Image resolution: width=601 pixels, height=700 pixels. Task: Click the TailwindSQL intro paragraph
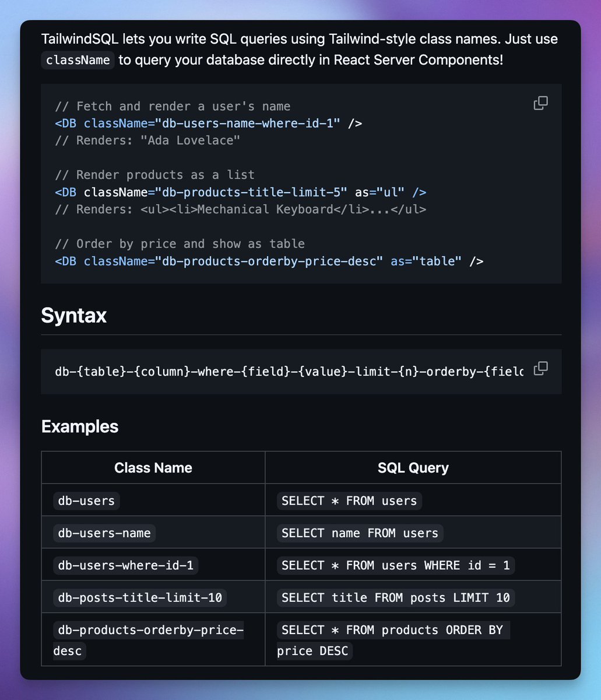[x=300, y=50]
